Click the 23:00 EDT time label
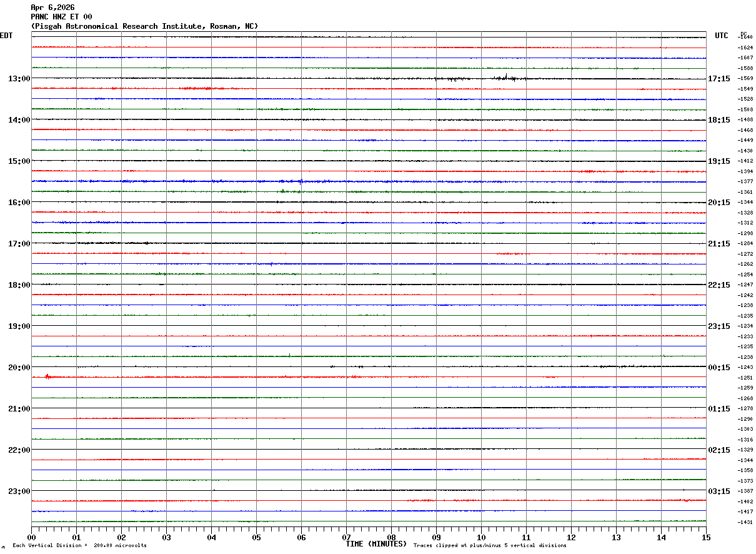The width and height of the screenshot is (756, 554). (19, 491)
